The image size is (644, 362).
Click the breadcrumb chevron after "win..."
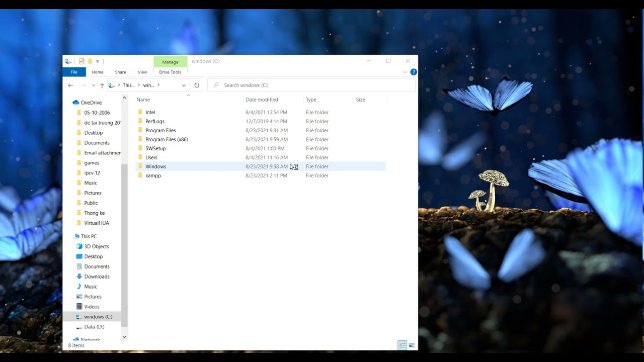[x=158, y=85]
